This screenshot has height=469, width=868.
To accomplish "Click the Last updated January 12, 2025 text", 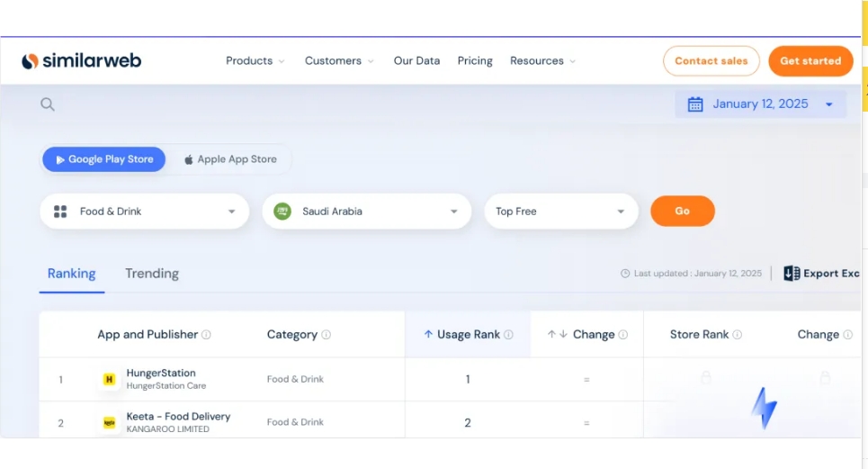I will pos(697,273).
